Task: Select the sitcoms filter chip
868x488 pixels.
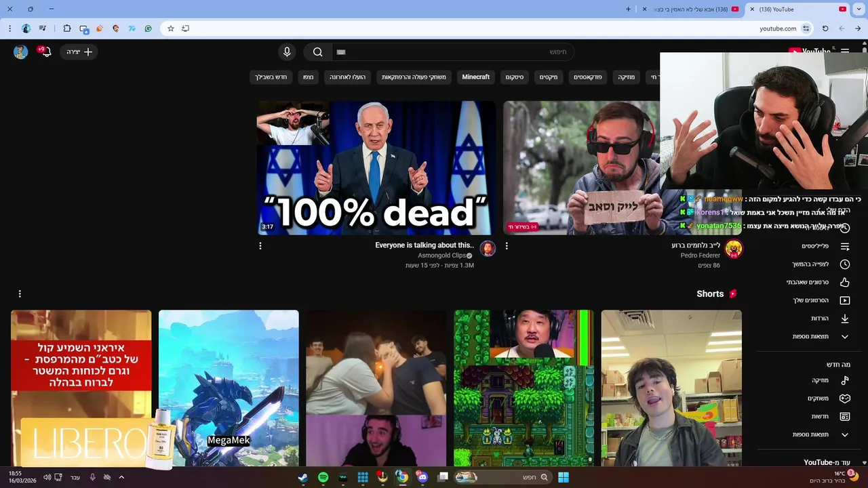Action: click(514, 77)
